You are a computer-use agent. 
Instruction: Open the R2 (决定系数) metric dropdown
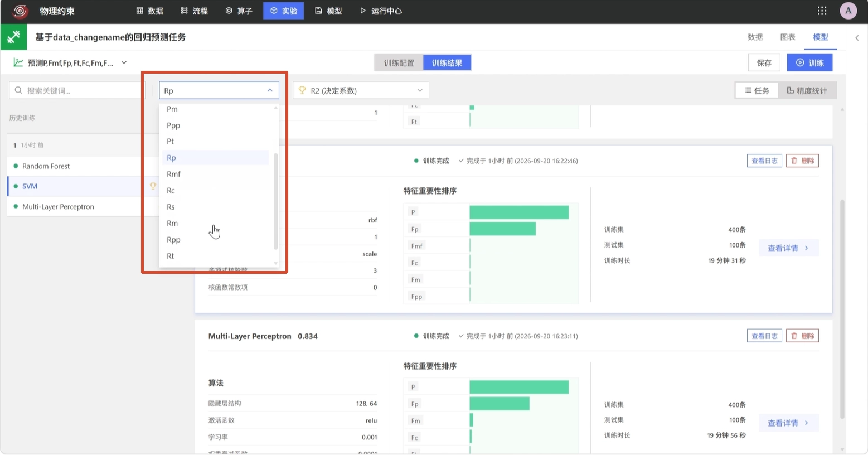(x=361, y=90)
